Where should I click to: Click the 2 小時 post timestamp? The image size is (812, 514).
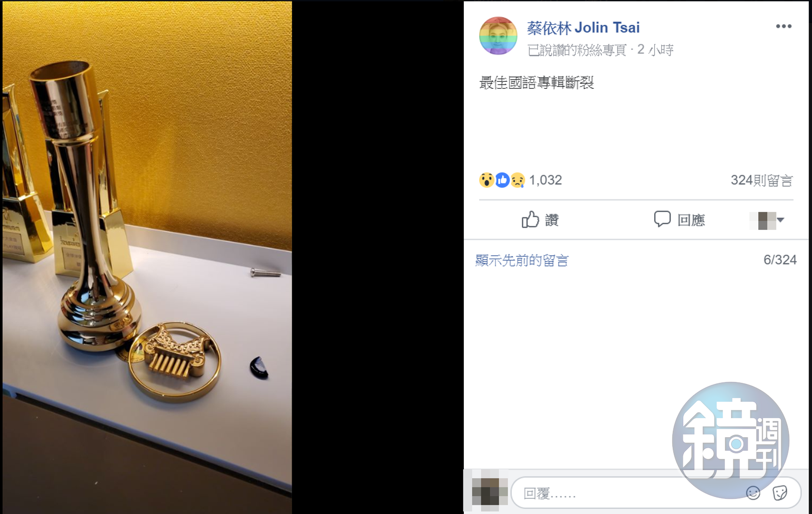pos(655,49)
